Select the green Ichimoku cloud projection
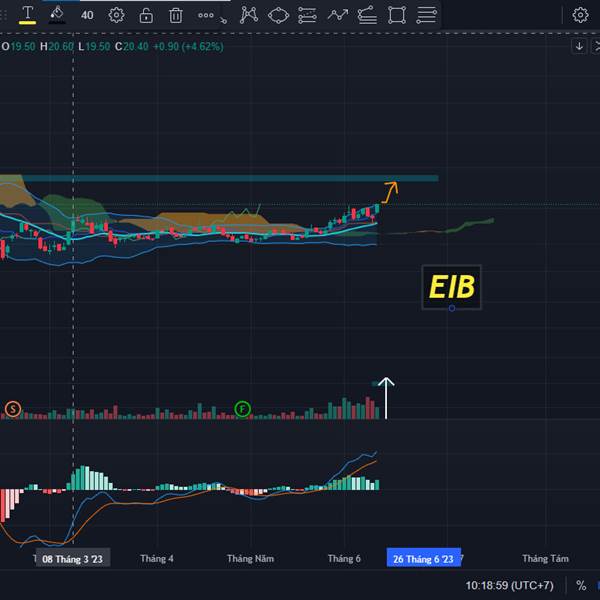 [471, 225]
